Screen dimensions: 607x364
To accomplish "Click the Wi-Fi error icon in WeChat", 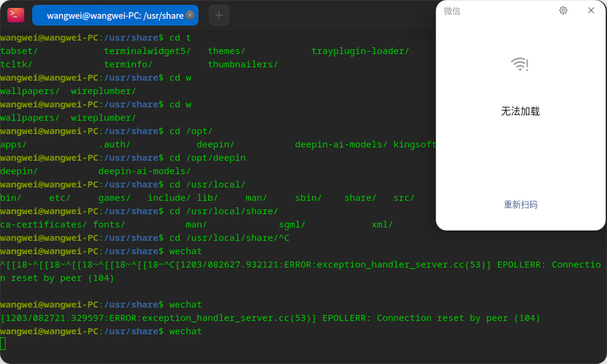I will 520,64.
